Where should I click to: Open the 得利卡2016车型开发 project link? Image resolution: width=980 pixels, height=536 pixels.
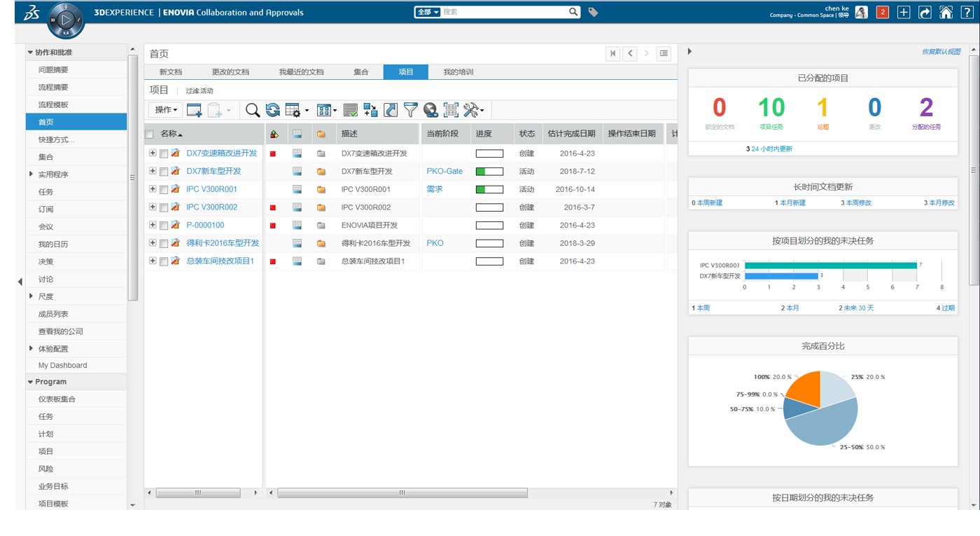[x=223, y=243]
